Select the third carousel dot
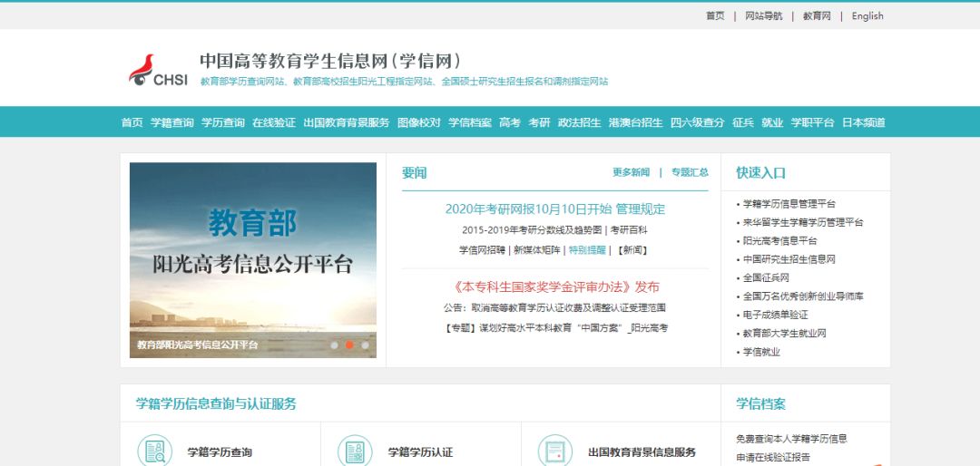Screen dimensions: 980x466 pos(365,345)
